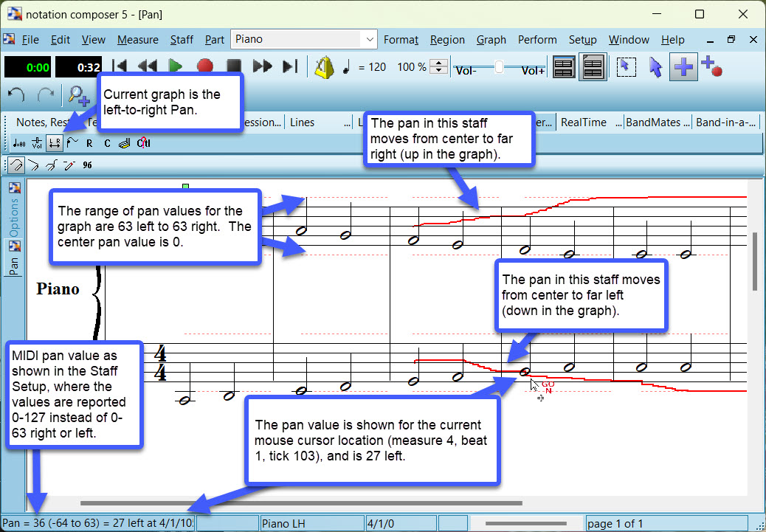
Task: Click the Undo arrow icon
Action: tap(17, 94)
